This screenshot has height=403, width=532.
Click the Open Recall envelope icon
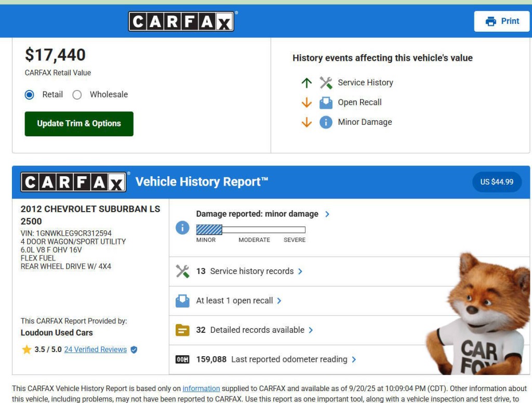pyautogui.click(x=326, y=102)
